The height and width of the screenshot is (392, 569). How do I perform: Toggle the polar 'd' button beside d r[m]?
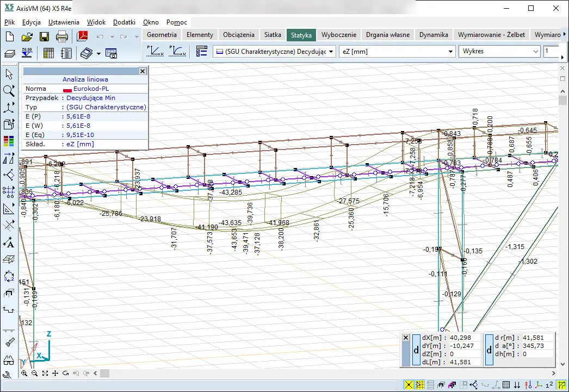click(488, 351)
